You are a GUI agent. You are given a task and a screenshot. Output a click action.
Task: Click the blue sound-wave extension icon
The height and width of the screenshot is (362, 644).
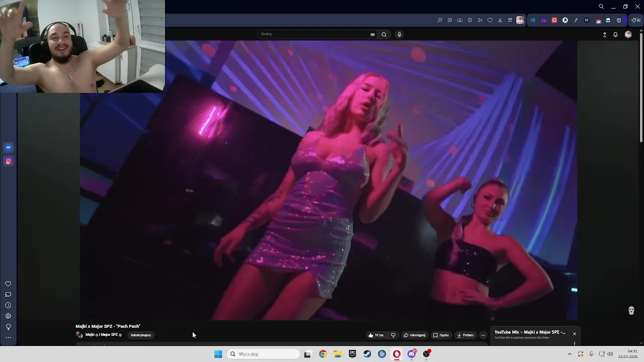click(x=533, y=20)
